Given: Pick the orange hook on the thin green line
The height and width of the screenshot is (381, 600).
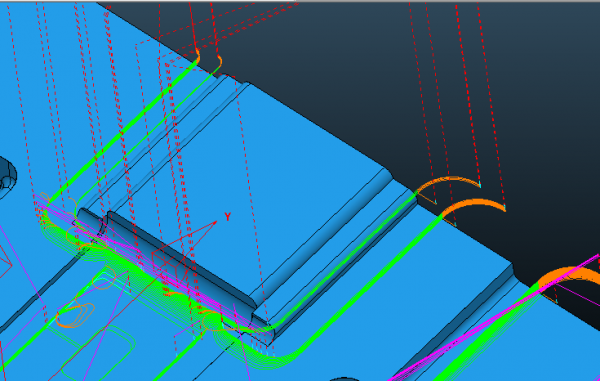Looking at the screenshot, I should (220, 62).
